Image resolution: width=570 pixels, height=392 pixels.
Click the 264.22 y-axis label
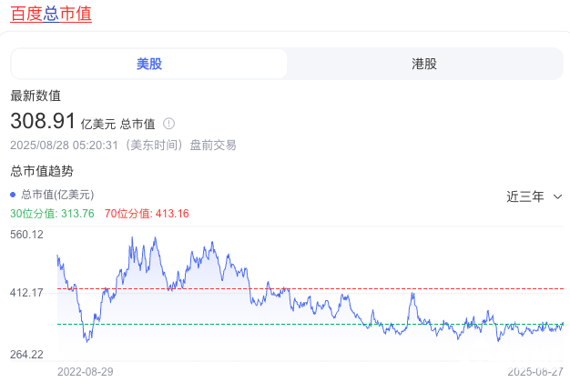click(x=26, y=354)
